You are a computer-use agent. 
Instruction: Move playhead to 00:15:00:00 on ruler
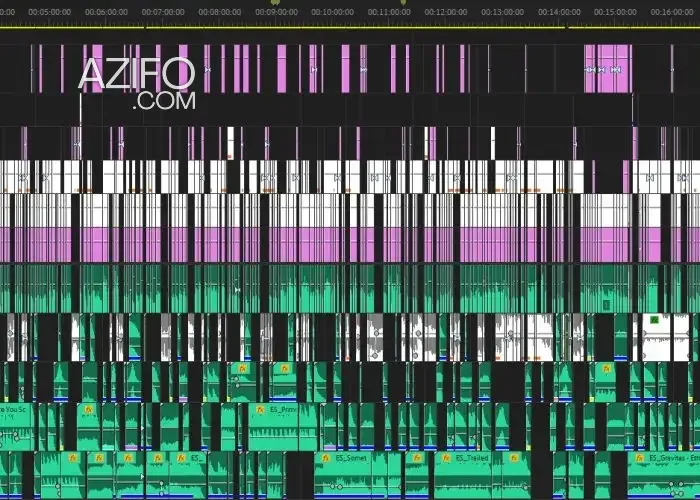pyautogui.click(x=615, y=12)
